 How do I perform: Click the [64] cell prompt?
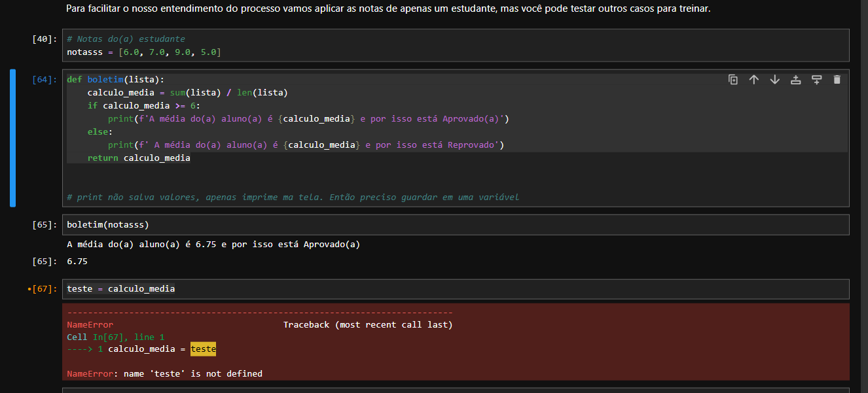coord(44,80)
